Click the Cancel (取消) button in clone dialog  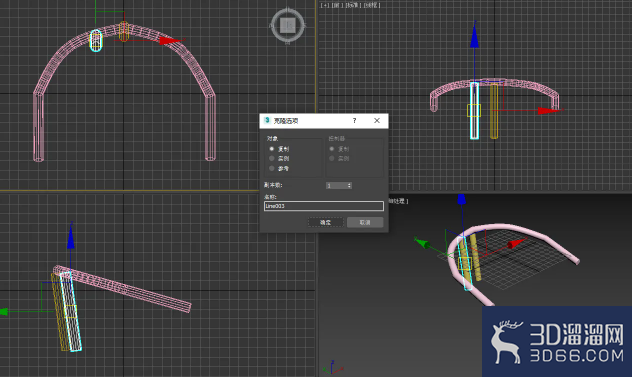365,222
